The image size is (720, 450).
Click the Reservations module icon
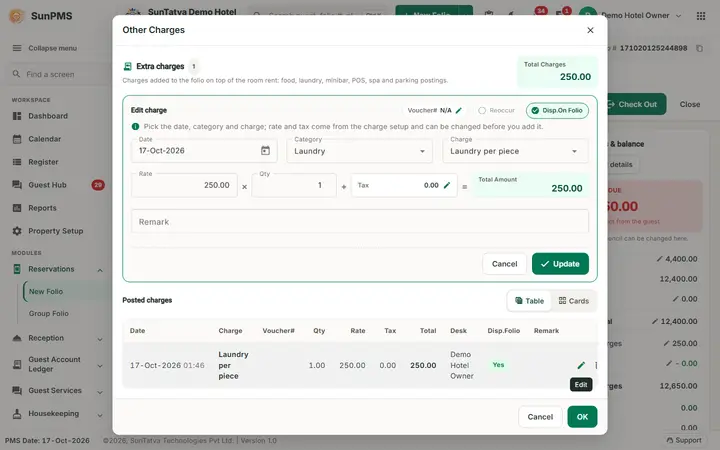[17, 269]
